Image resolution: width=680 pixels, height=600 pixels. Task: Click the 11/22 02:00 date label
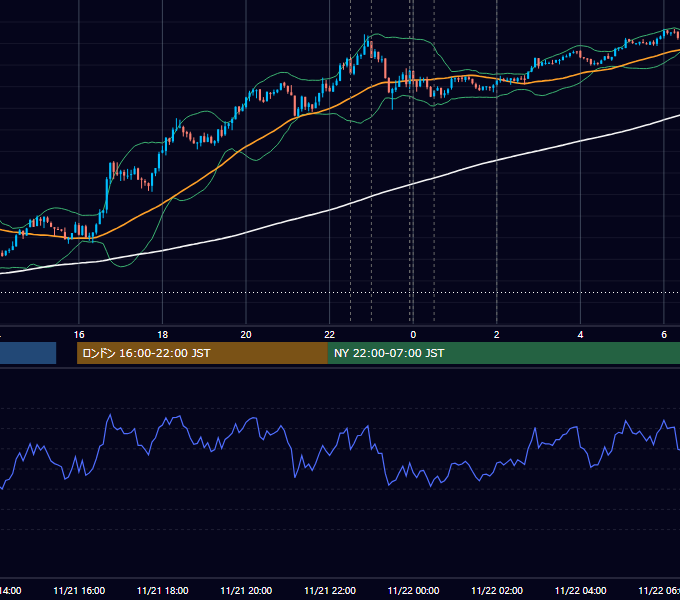click(x=497, y=591)
